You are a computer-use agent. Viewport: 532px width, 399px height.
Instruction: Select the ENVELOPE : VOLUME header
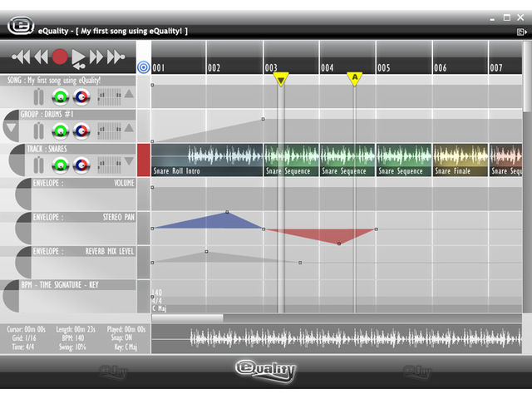click(x=83, y=183)
